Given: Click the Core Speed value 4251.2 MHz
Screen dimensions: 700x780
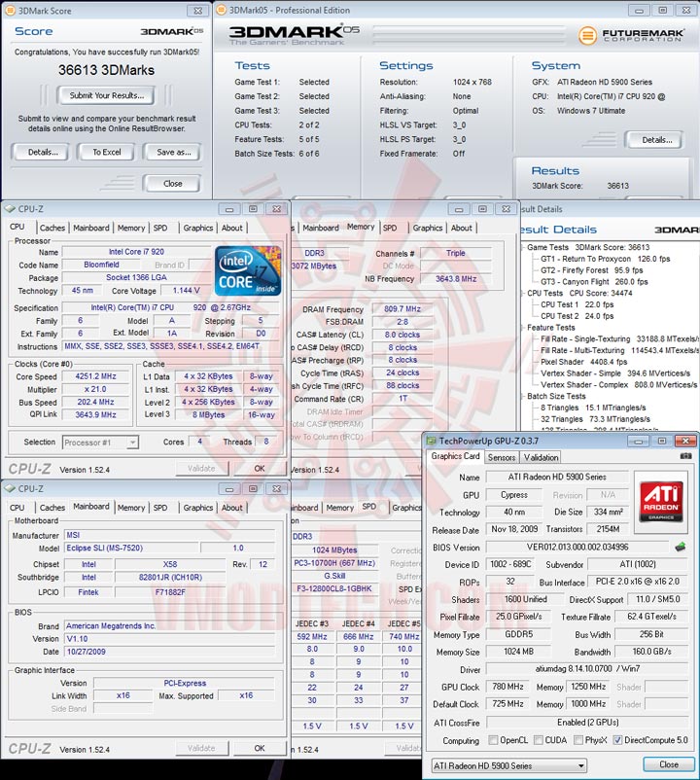Looking at the screenshot, I should click(x=95, y=376).
